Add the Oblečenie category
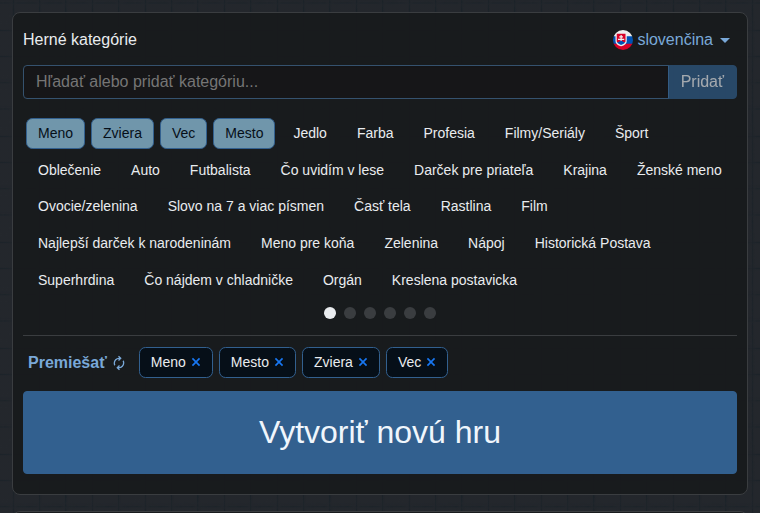 (x=69, y=170)
